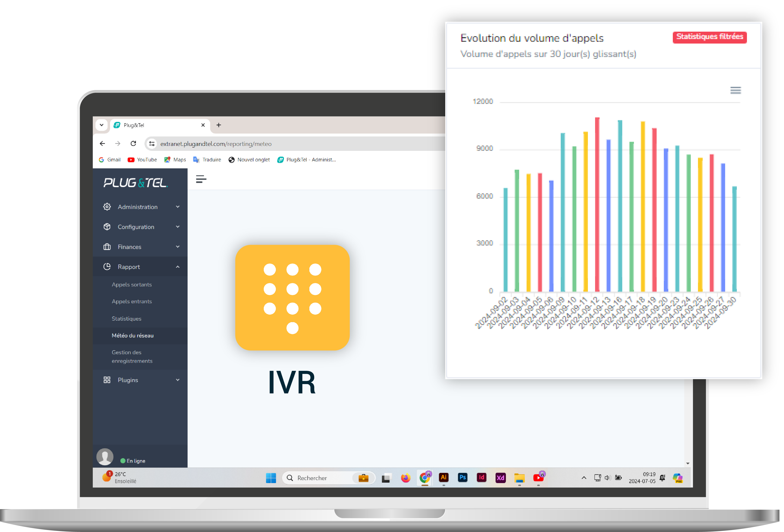The height and width of the screenshot is (532, 784).
Task: Click the Finances briefcase icon
Action: pos(107,246)
